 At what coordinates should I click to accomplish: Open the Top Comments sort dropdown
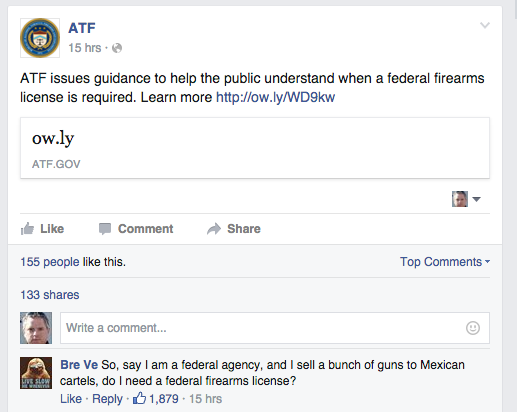pyautogui.click(x=445, y=262)
